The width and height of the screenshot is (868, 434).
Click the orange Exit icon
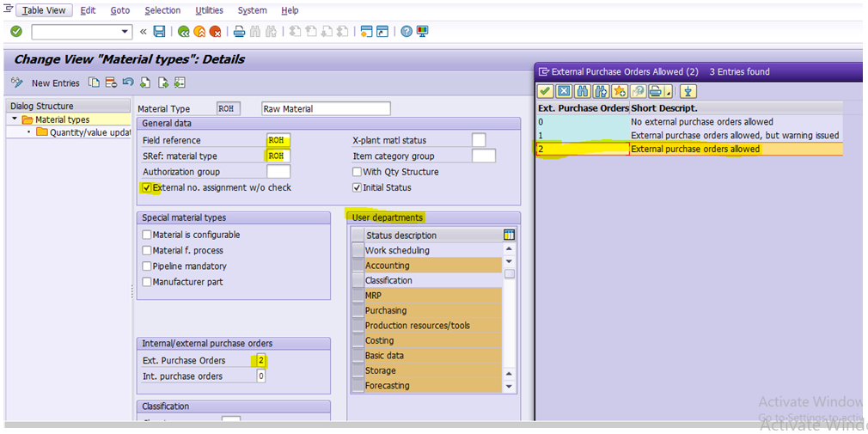click(199, 32)
